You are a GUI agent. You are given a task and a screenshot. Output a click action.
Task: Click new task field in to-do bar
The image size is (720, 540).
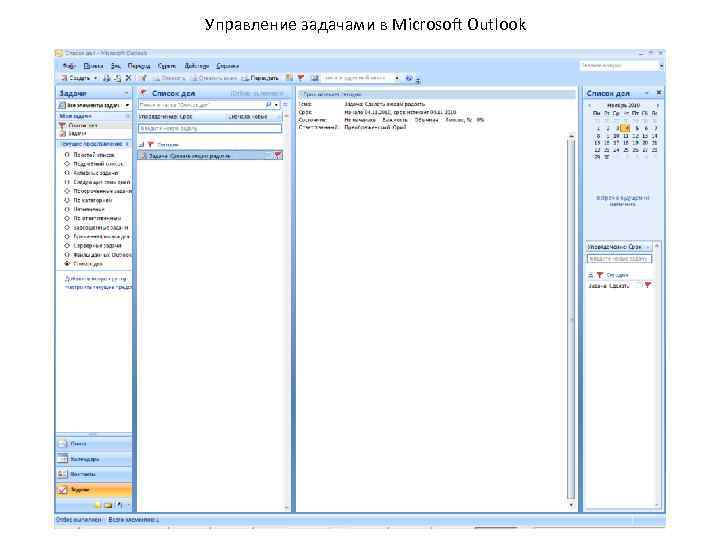click(619, 259)
